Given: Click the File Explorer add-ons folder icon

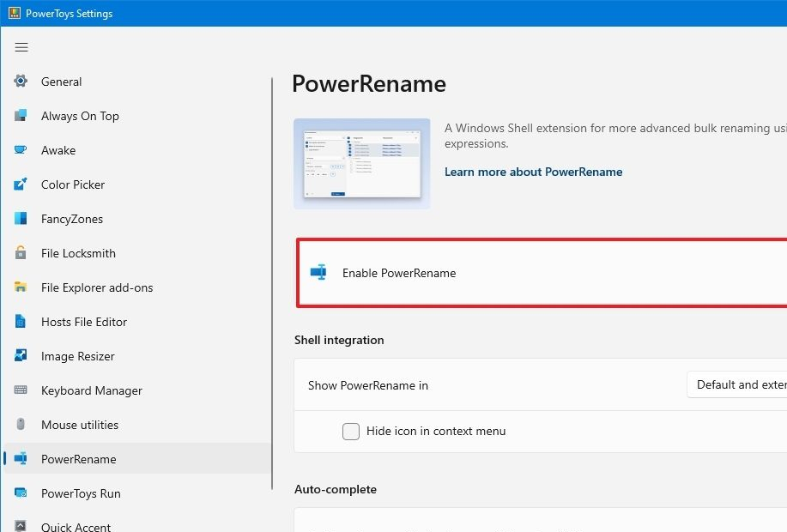Looking at the screenshot, I should coord(21,287).
